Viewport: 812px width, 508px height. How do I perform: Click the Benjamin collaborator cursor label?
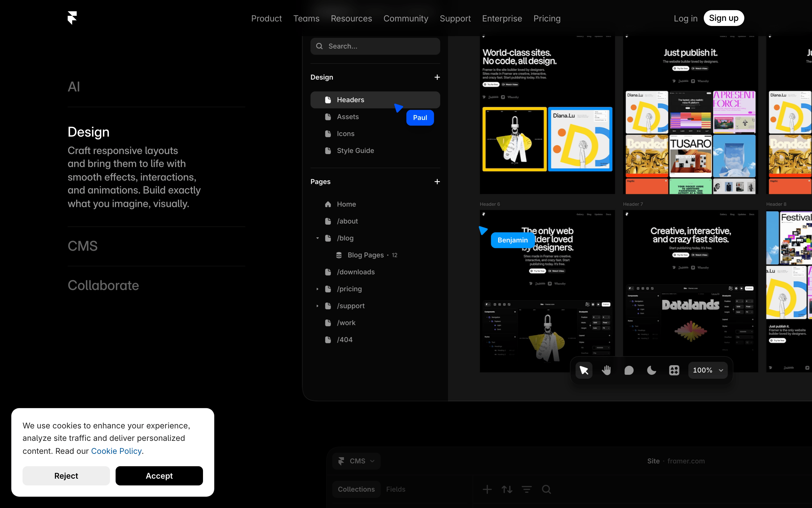tap(512, 240)
